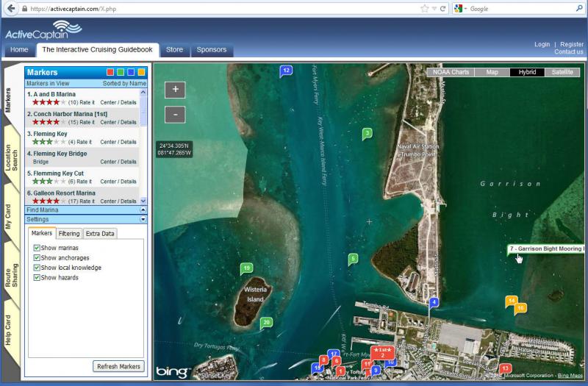
Task: Open green anchorage marker number 3
Action: point(367,134)
